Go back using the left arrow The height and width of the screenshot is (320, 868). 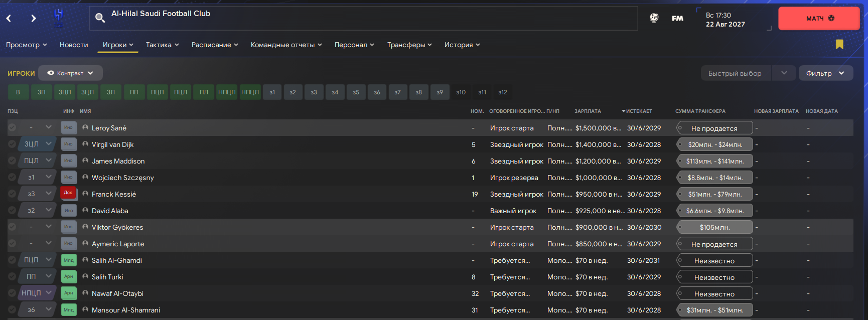tap(9, 19)
